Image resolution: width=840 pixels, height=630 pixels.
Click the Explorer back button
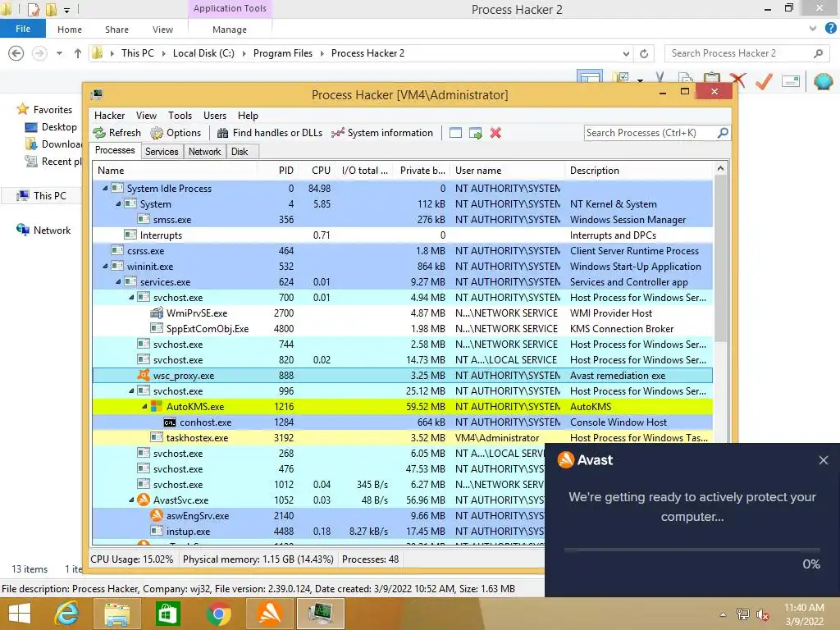pos(16,53)
